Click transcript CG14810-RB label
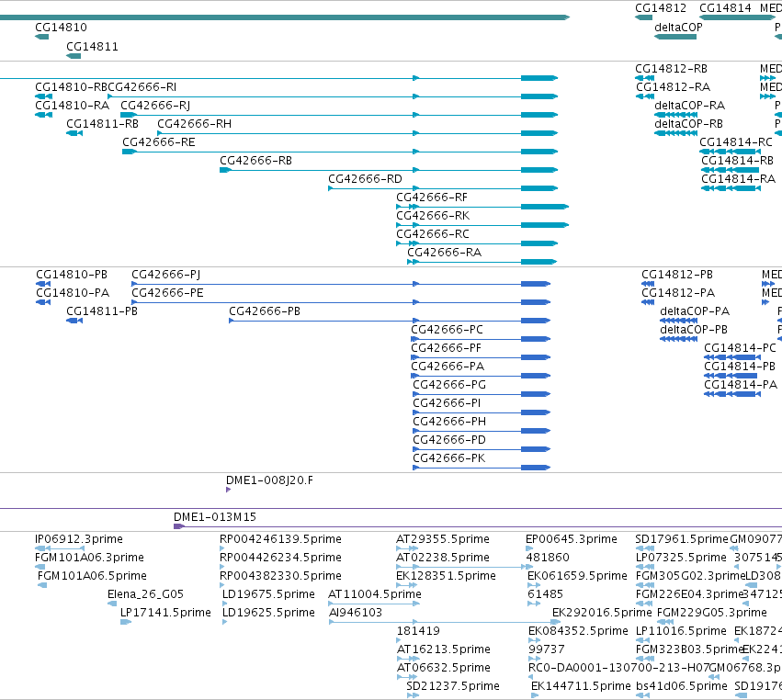 click(72, 87)
